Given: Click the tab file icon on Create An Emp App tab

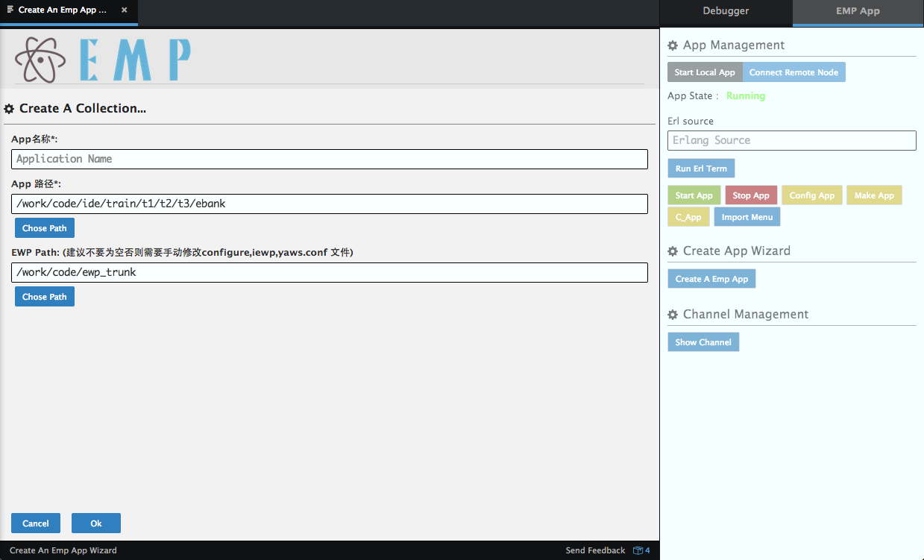Looking at the screenshot, I should tap(10, 10).
